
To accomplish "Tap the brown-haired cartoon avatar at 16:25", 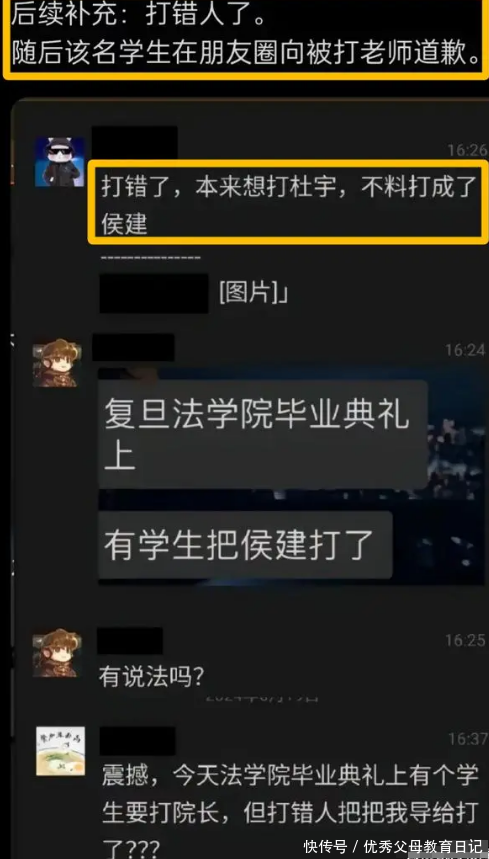I will click(x=57, y=652).
